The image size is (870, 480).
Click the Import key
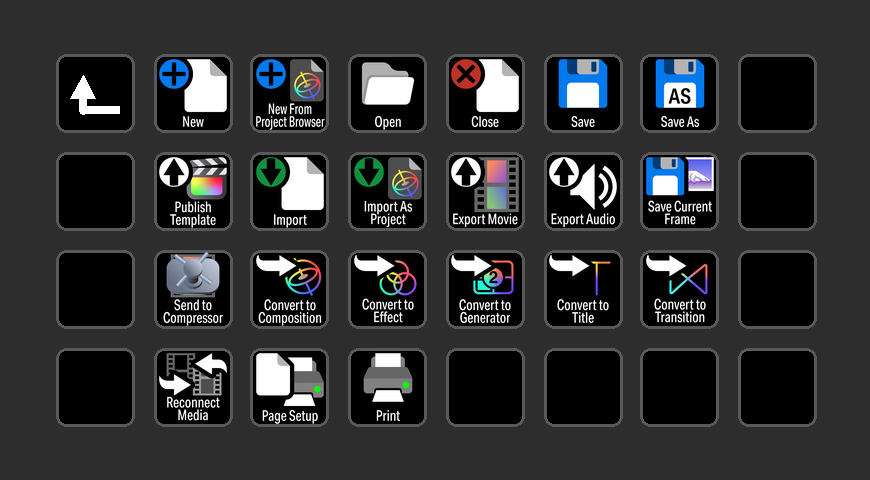click(290, 191)
